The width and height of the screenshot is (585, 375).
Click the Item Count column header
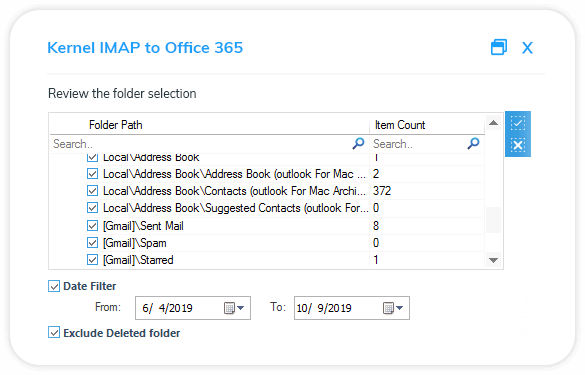400,125
